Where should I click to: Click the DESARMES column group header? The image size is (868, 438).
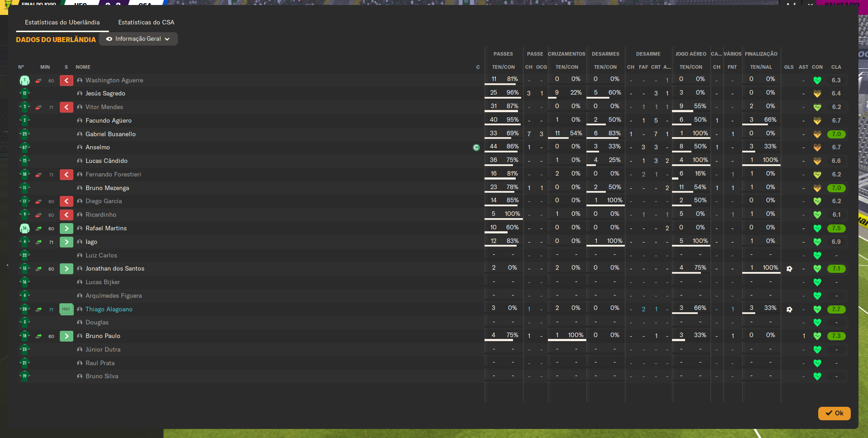(x=605, y=54)
